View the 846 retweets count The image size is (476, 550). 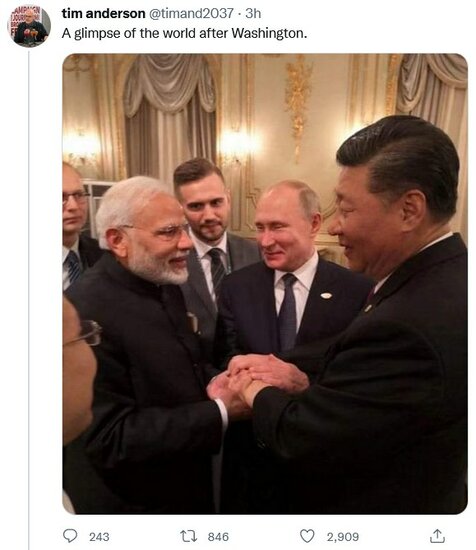[218, 537]
